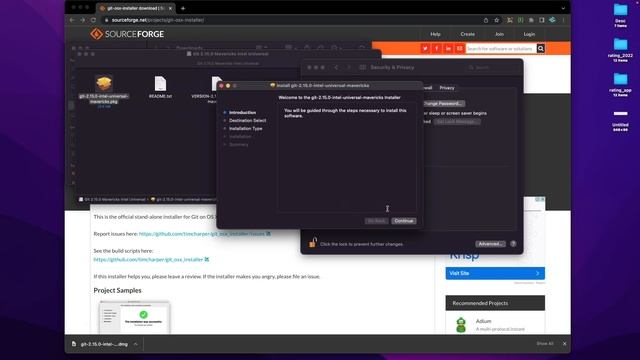Select the Installation step in installer sidebar
This screenshot has width=640, height=360.
click(x=240, y=136)
